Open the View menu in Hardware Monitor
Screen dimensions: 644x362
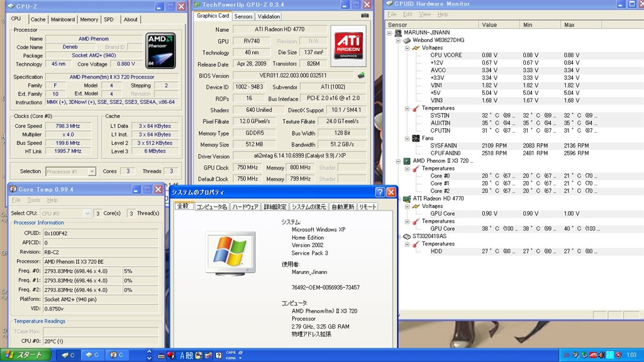(x=425, y=14)
